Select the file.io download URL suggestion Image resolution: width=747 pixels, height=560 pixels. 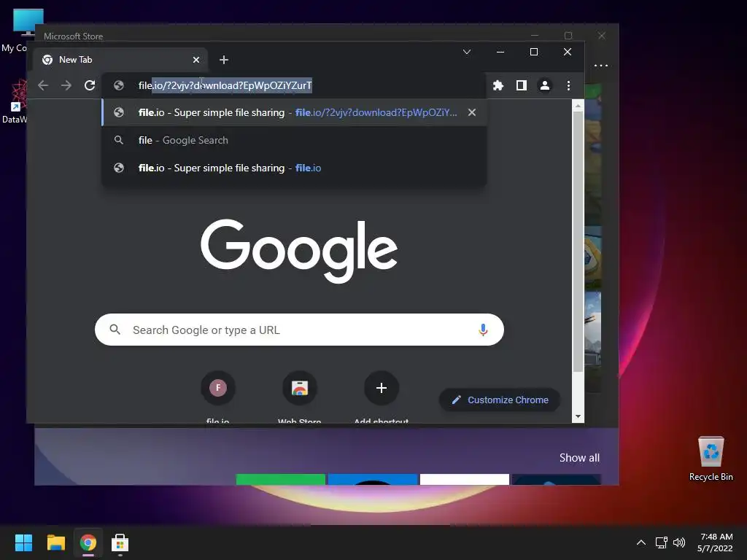click(x=294, y=112)
